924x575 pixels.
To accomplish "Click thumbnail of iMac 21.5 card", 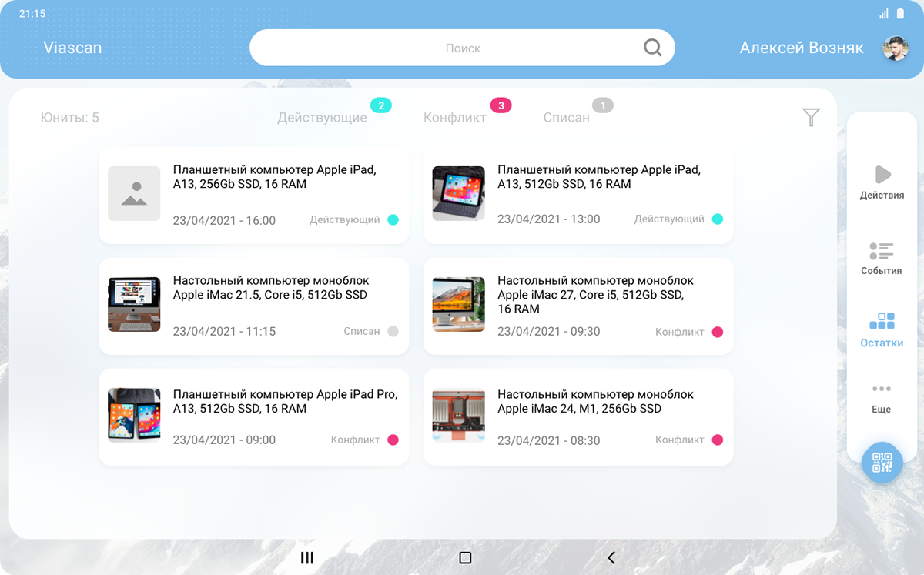I will tap(134, 305).
